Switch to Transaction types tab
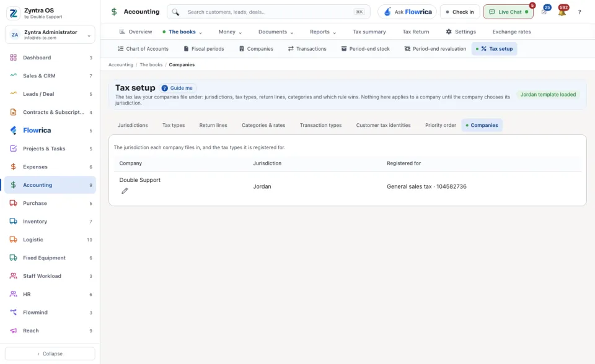Viewport: 595px width, 364px height. 320,126
